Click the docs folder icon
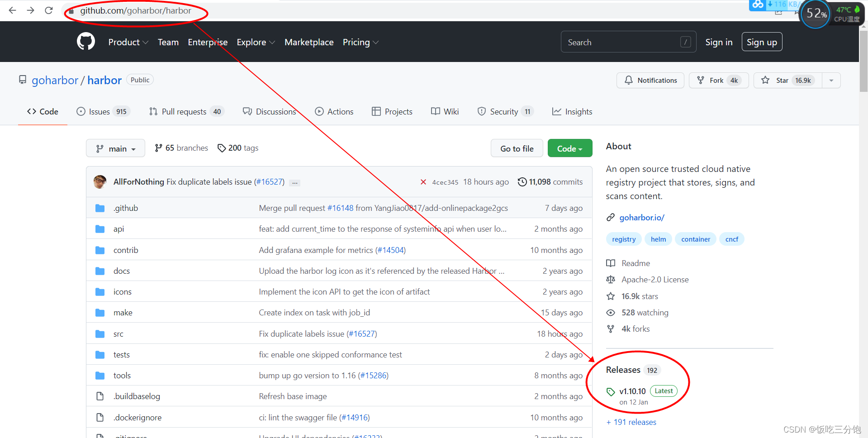Viewport: 868px width, 438px height. tap(100, 271)
